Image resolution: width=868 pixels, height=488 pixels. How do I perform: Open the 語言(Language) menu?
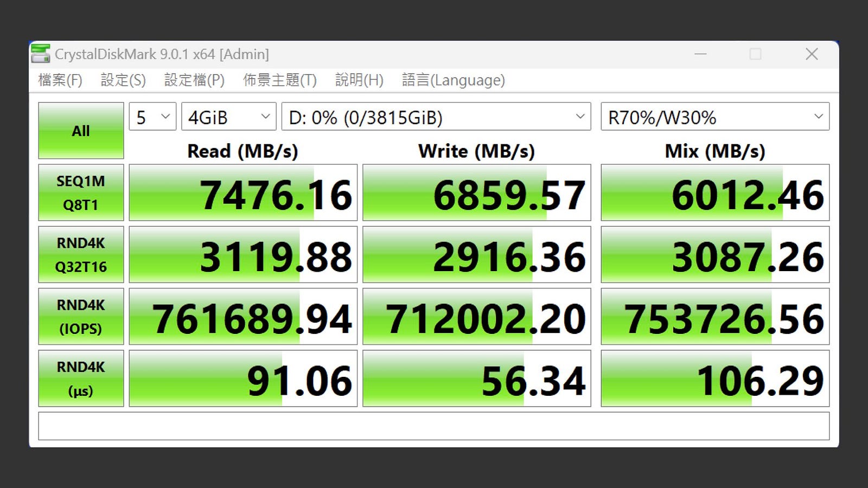point(453,80)
